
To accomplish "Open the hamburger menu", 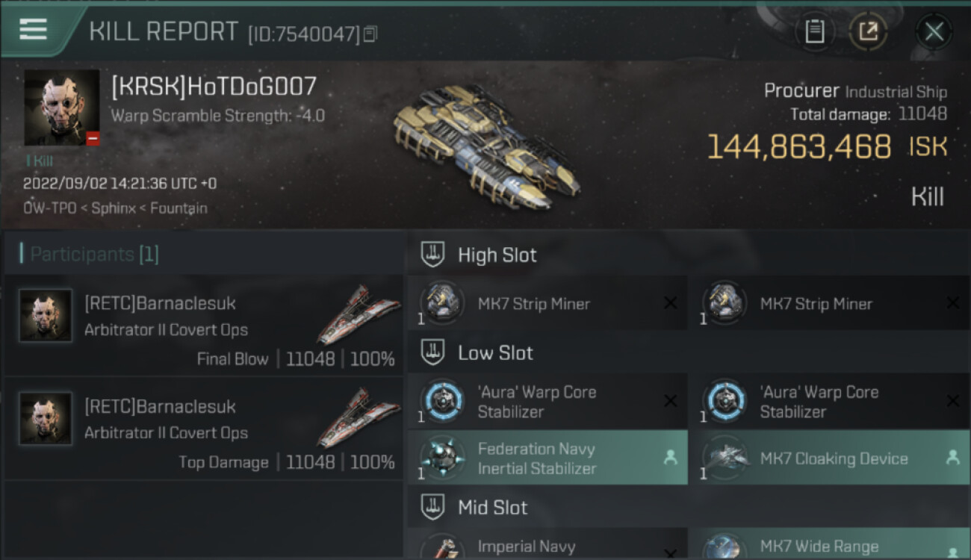I will tap(33, 29).
